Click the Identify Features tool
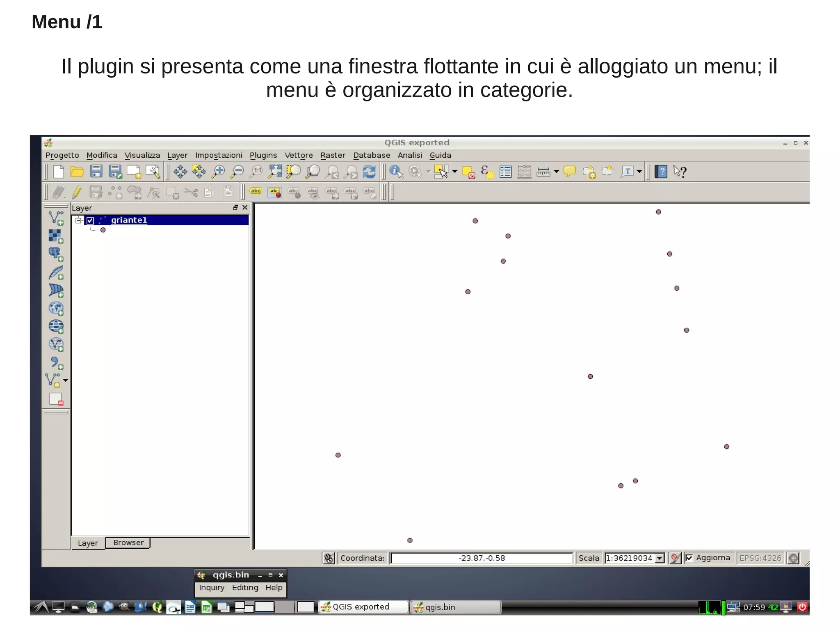Viewport: 840px width, 630px height. point(396,171)
